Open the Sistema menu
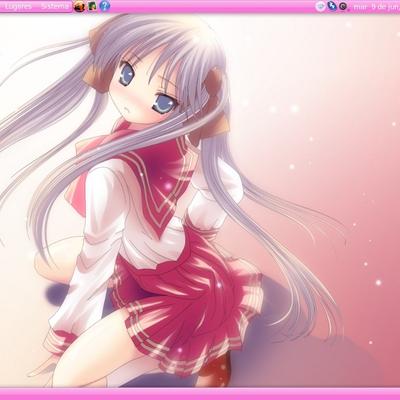 click(55, 6)
